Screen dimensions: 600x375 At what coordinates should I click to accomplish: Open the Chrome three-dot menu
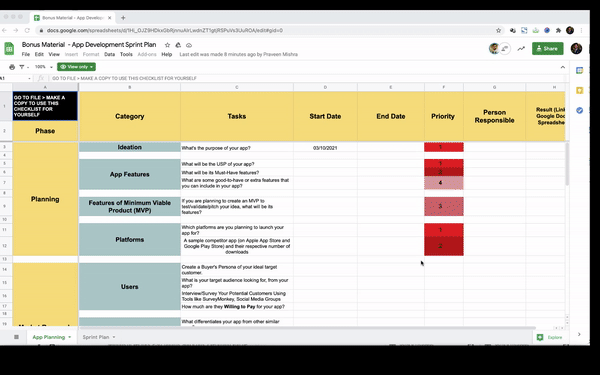(581, 30)
